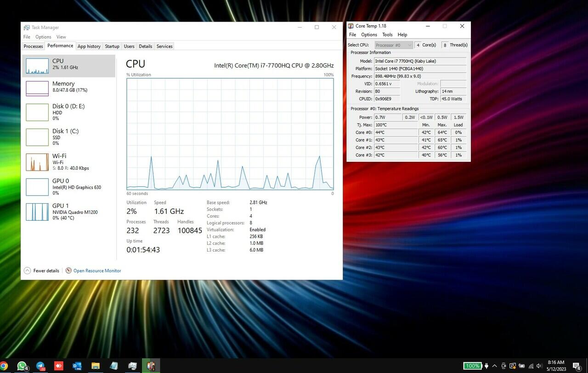The height and width of the screenshot is (373, 588).
Task: Click the Lithography value 14 nm
Action: [453, 92]
